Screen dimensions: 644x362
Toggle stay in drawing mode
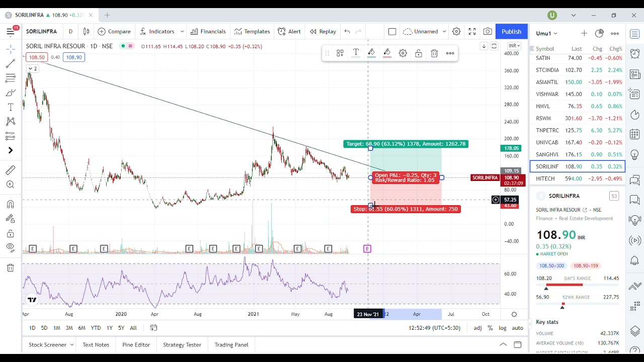click(x=10, y=219)
